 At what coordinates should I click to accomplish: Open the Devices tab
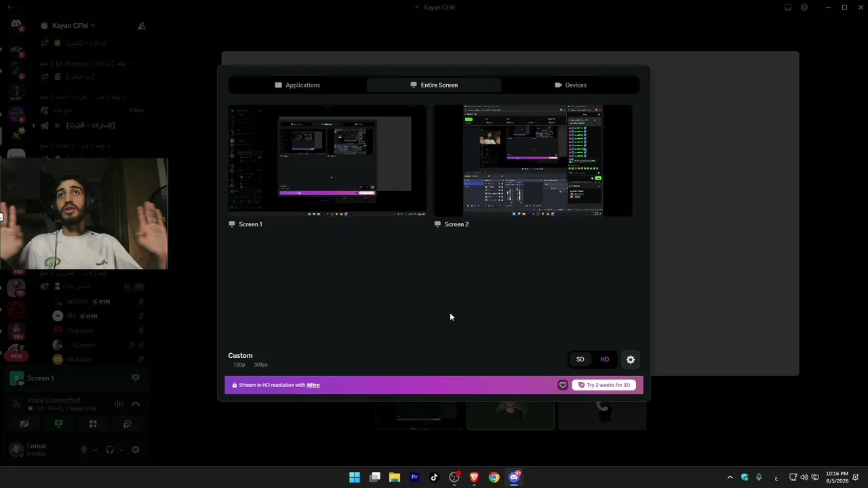click(570, 85)
